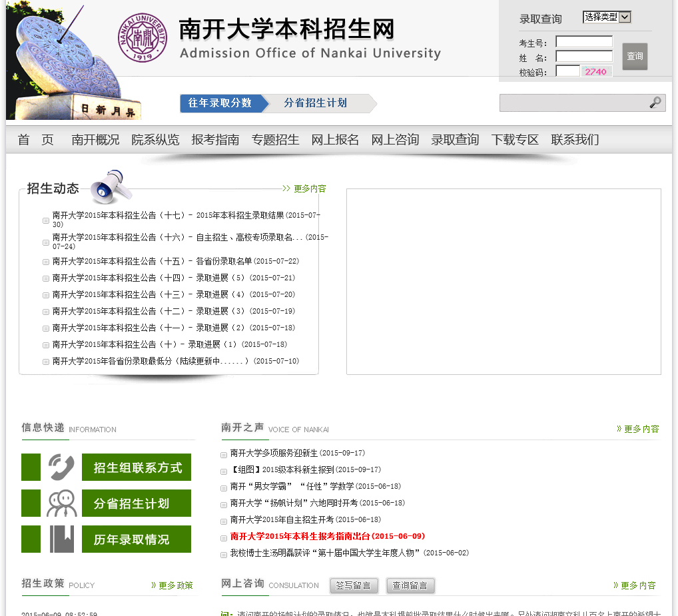This screenshot has height=616, width=678.
Task: Open the 联系我们 menu item
Action: click(575, 140)
